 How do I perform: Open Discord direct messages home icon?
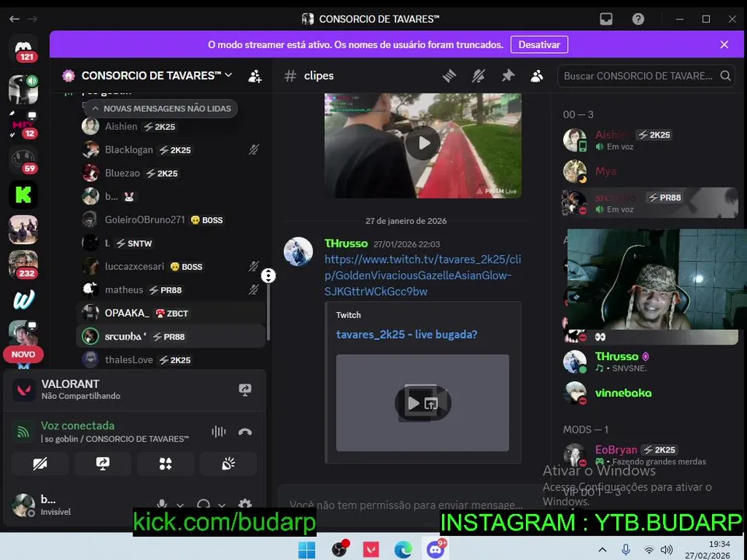[23, 48]
